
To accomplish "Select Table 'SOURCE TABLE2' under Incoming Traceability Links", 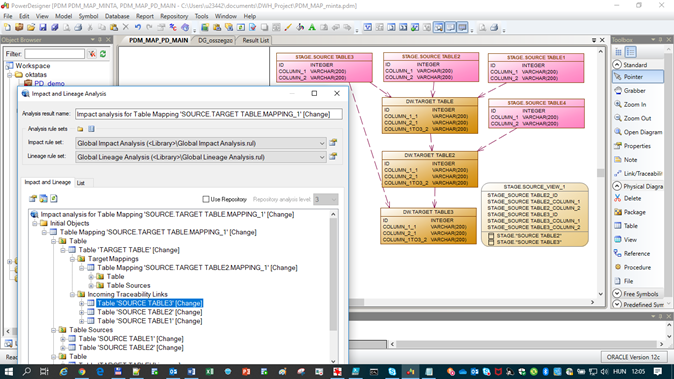I will (150, 312).
